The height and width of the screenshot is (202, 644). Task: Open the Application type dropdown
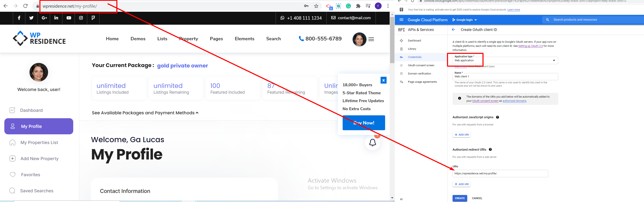pyautogui.click(x=505, y=60)
